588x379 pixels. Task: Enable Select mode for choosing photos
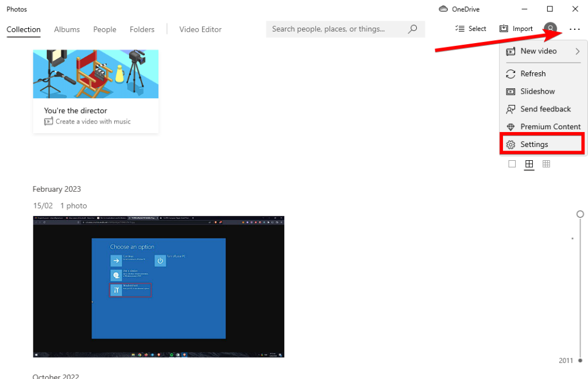pos(471,28)
